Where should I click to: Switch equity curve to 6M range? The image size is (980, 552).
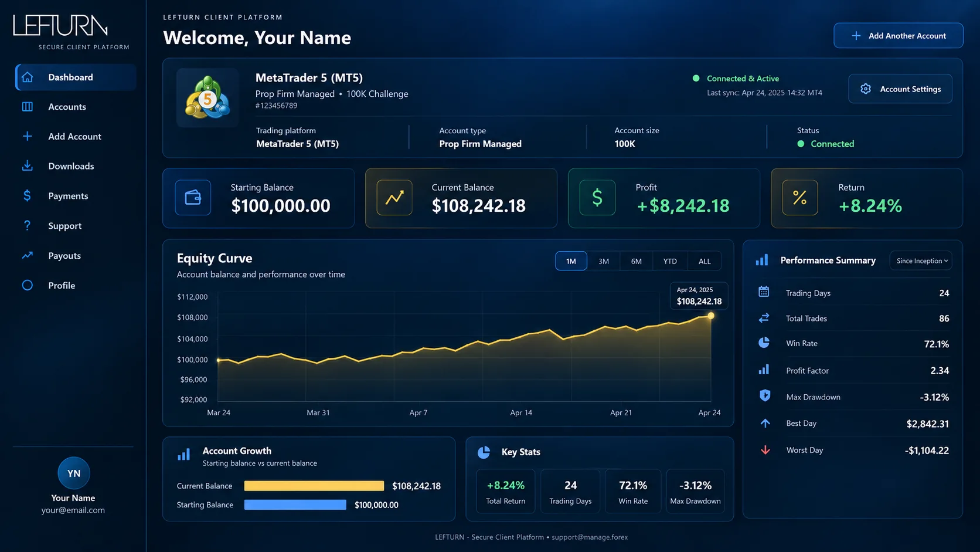(x=637, y=261)
